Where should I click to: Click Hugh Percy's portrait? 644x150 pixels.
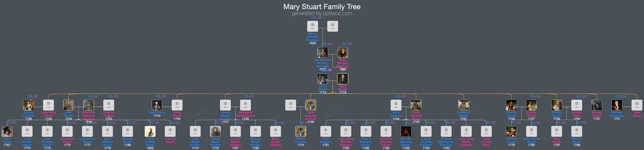pos(157,105)
